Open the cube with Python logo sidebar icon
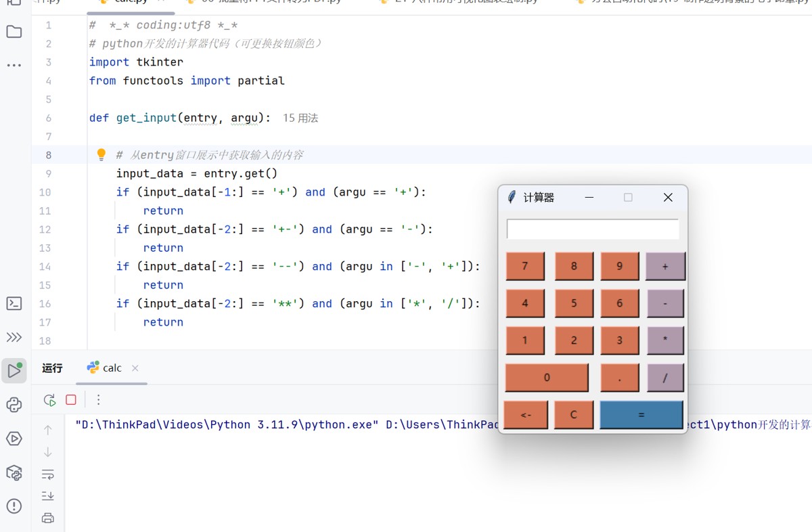 [14, 472]
